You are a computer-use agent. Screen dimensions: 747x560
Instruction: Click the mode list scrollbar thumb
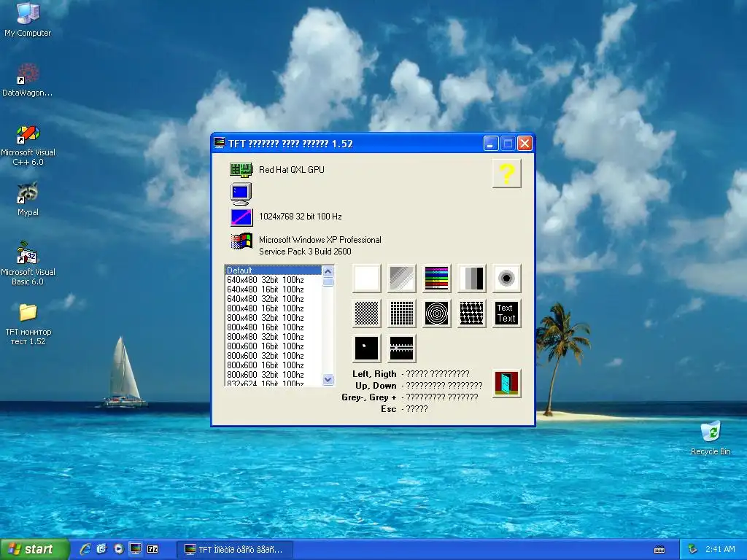(x=328, y=281)
